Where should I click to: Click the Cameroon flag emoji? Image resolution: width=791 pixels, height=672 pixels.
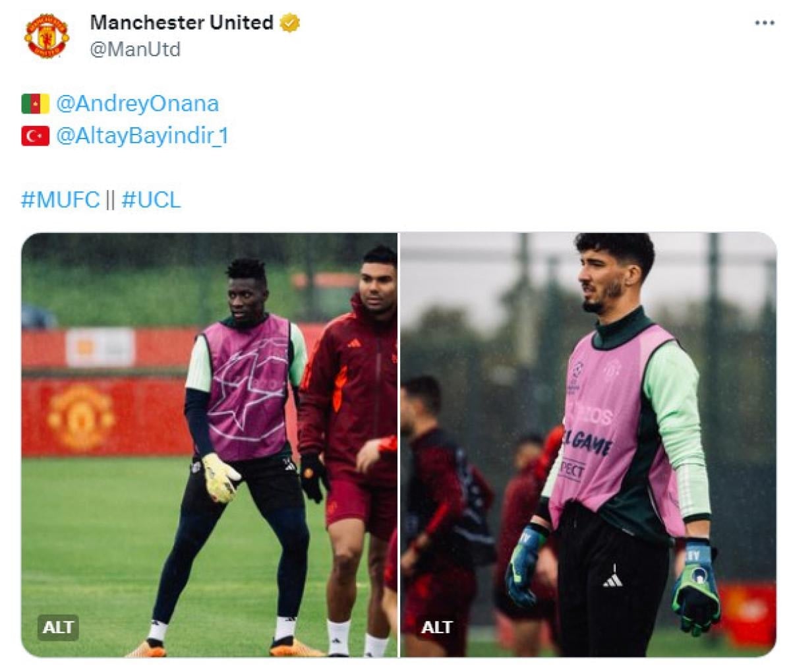(35, 104)
